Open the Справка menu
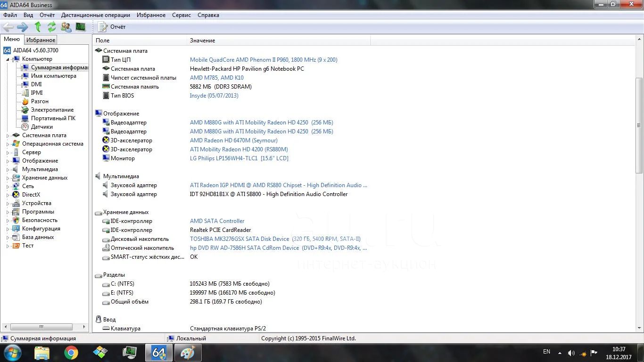 [208, 15]
